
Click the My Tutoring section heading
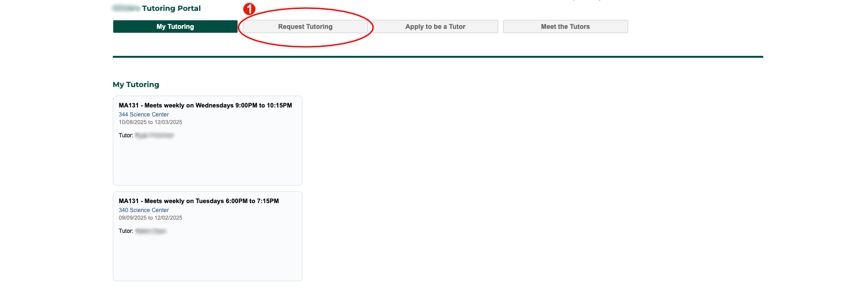tap(136, 85)
